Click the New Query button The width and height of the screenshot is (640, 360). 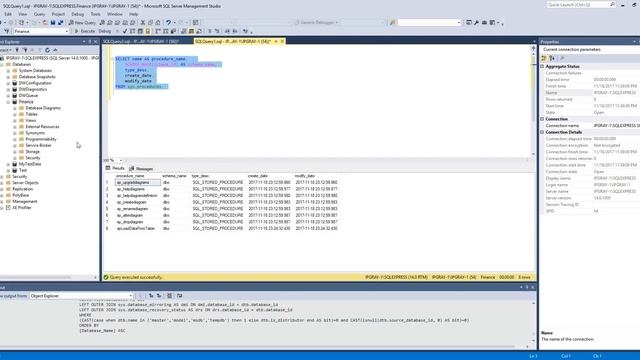[82, 22]
